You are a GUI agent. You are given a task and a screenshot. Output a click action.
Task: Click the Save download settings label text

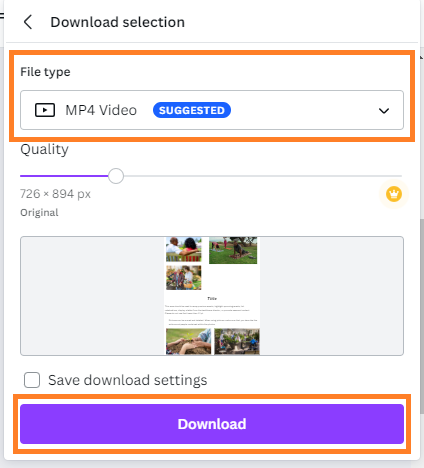128,380
